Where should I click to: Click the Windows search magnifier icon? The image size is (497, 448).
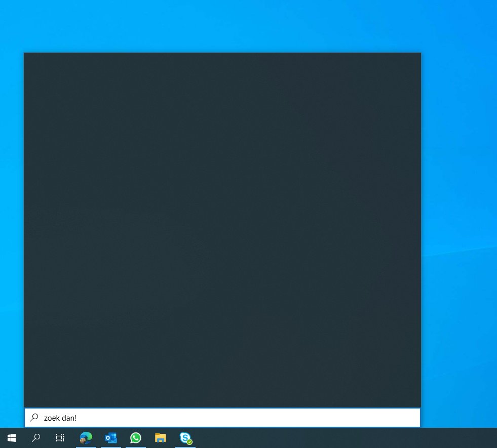coord(35,437)
